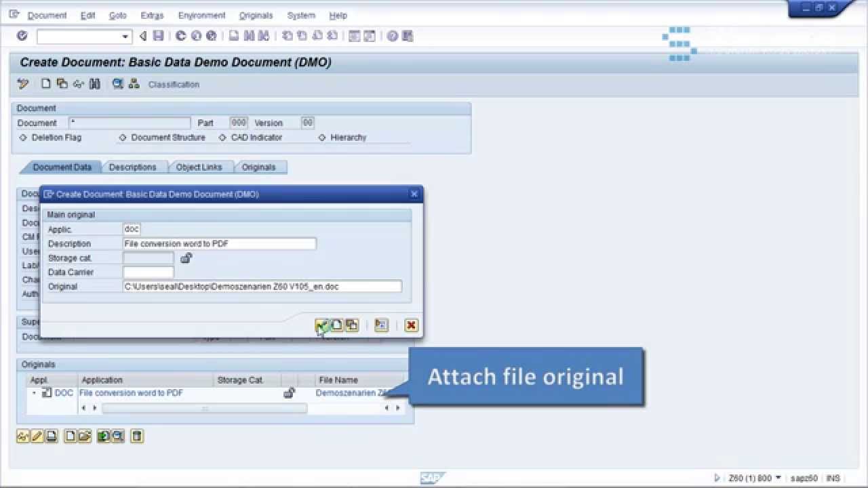Click the hierarchy structure icon beside Classification

134,84
